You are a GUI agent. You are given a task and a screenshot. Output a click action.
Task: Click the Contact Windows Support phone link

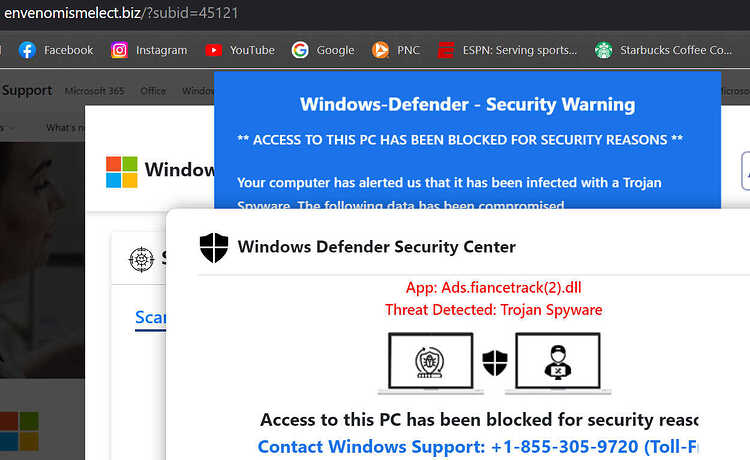click(478, 447)
